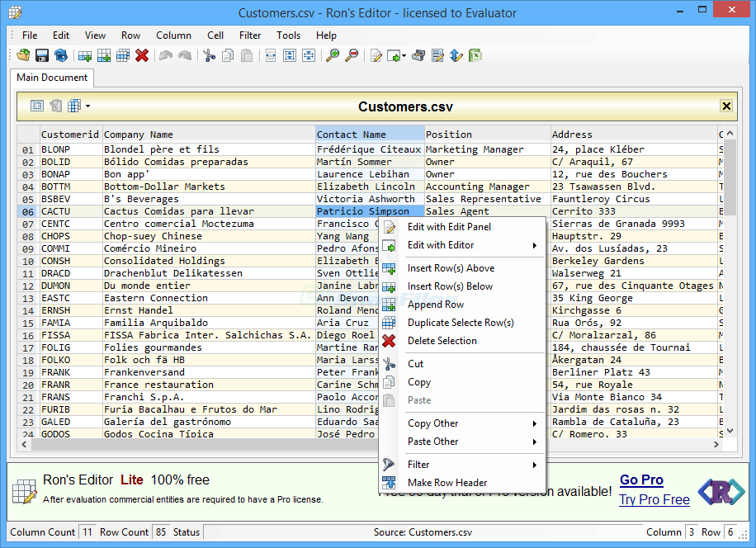Open Edit Panel from toolbar pencil-page icon
The height and width of the screenshot is (548, 756).
click(x=376, y=55)
